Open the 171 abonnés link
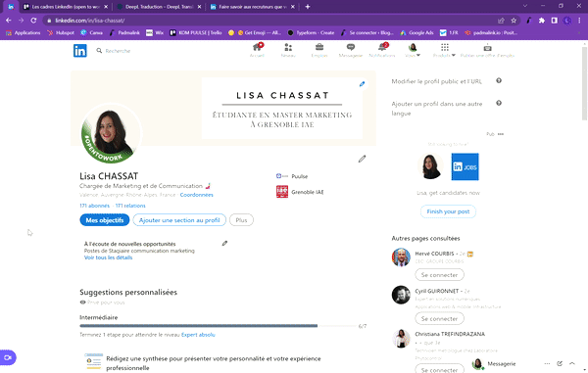Viewport: 588px width, 373px height. tap(94, 206)
